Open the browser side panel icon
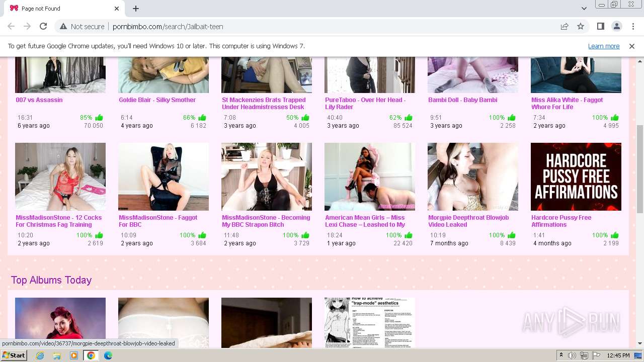The width and height of the screenshot is (644, 362). pos(600,26)
